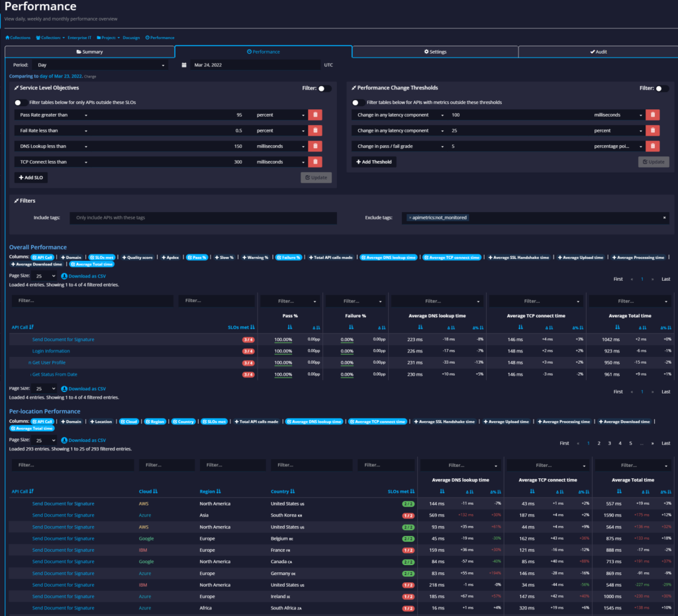Download Per-location Performance as CSV
Viewport: 678px width, 616px height.
(83, 440)
